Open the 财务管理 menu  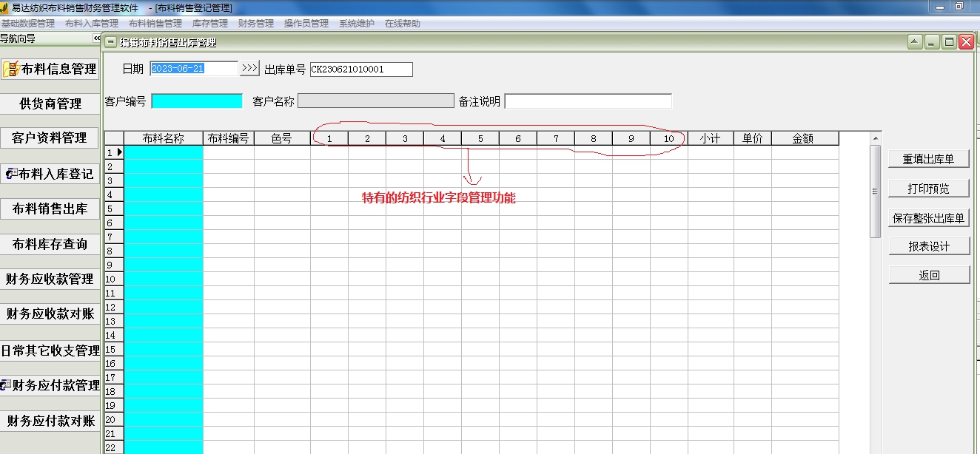[257, 23]
